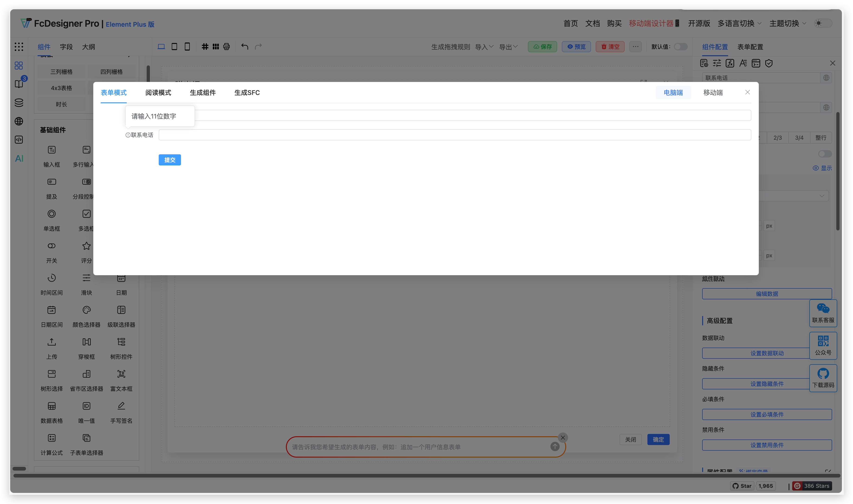
Task: Open the validation shield icon in component config
Action: click(x=769, y=63)
